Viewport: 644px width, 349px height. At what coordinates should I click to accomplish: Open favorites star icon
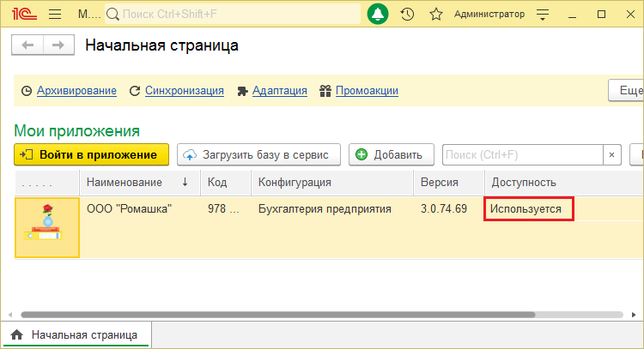coord(435,15)
